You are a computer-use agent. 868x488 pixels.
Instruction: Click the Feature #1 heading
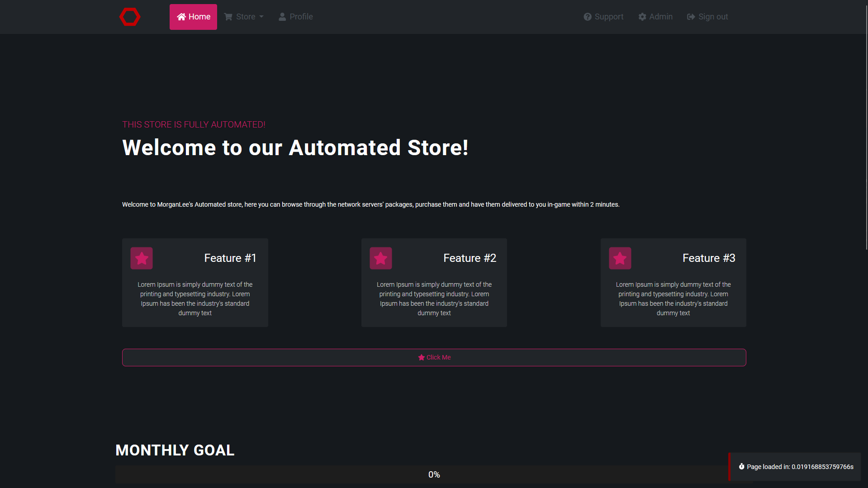coord(230,258)
